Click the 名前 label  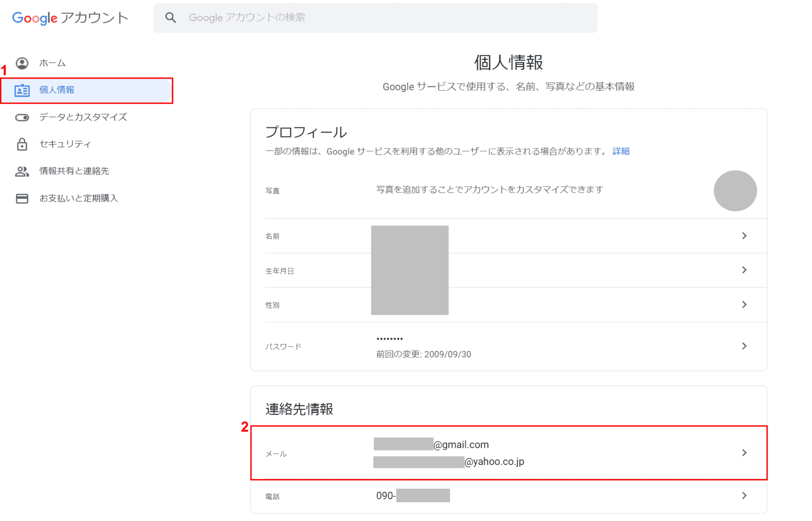point(273,236)
